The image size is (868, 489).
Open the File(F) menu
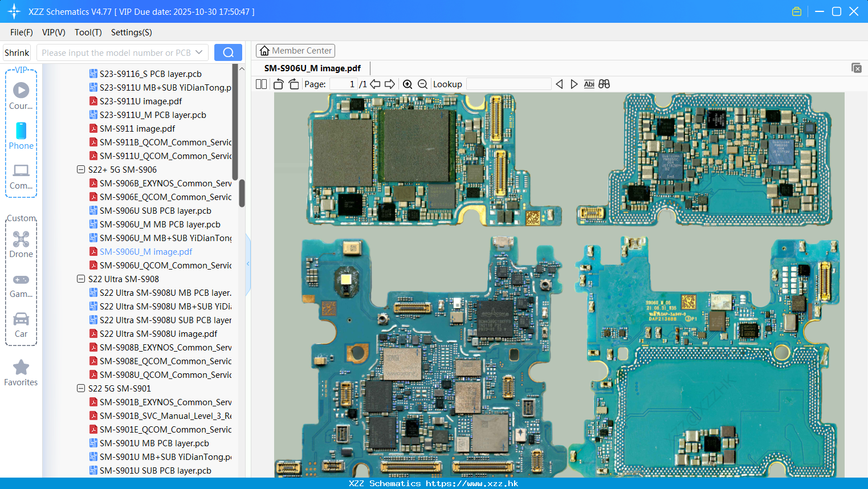pos(22,32)
